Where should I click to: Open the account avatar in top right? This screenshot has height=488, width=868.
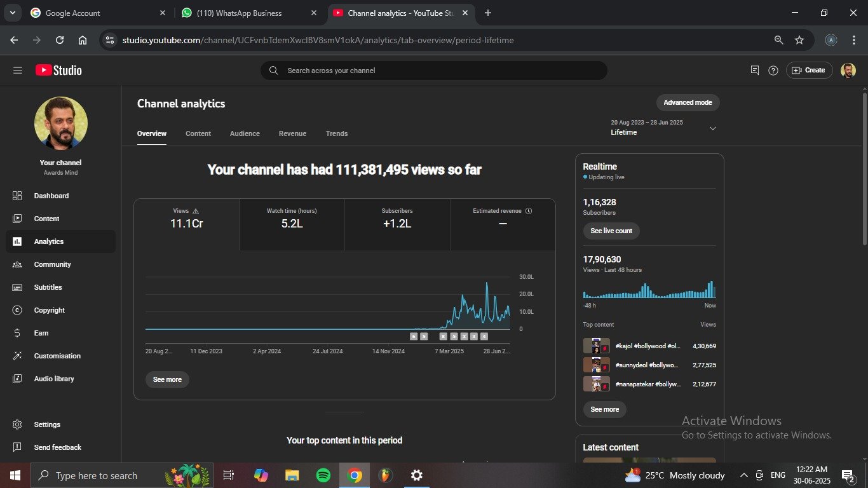tap(848, 71)
